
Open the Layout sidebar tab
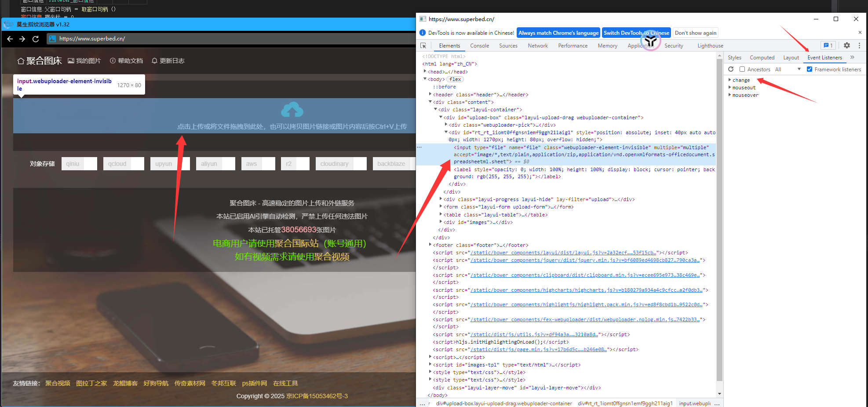point(791,58)
